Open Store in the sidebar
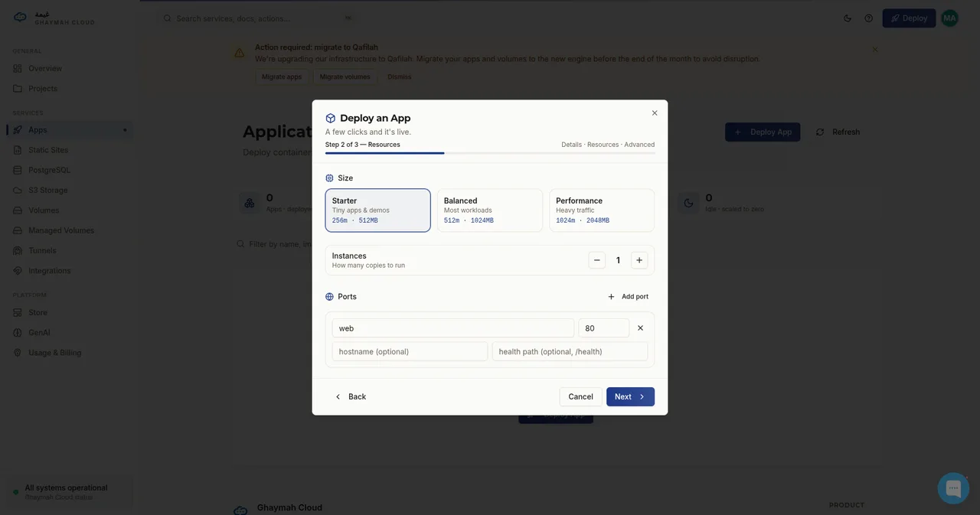The height and width of the screenshot is (515, 980). click(70, 313)
